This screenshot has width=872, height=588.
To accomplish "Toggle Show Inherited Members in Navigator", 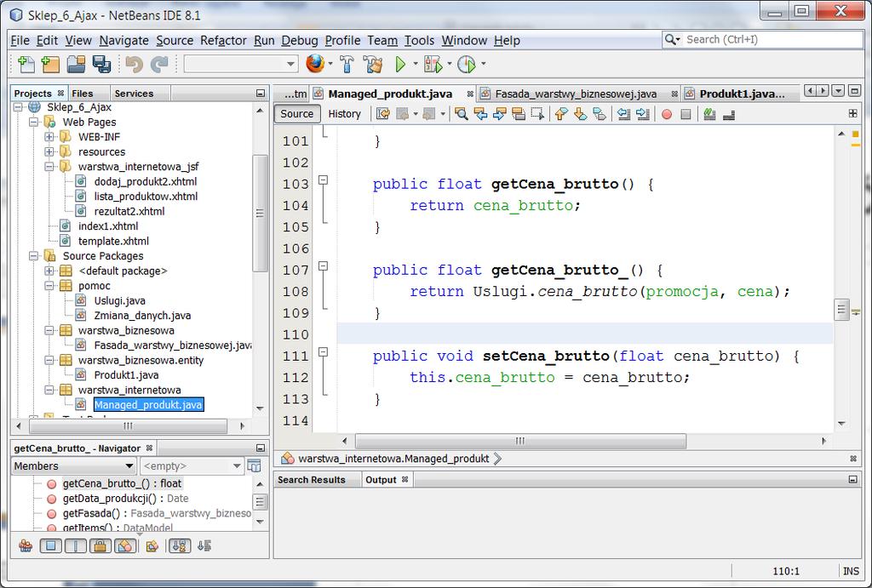I will click(25, 546).
